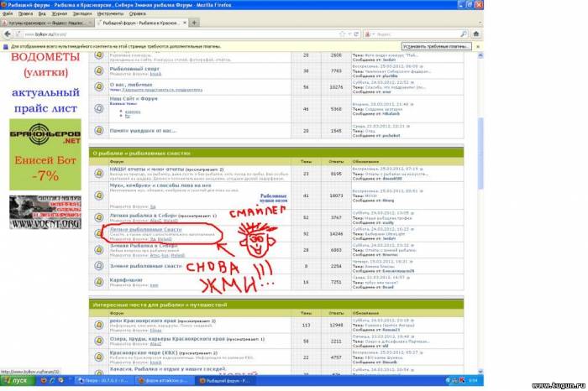
Task: Open the ВОДОМЕТЫ (улитки) sidebar ad
Action: [x=45, y=65]
